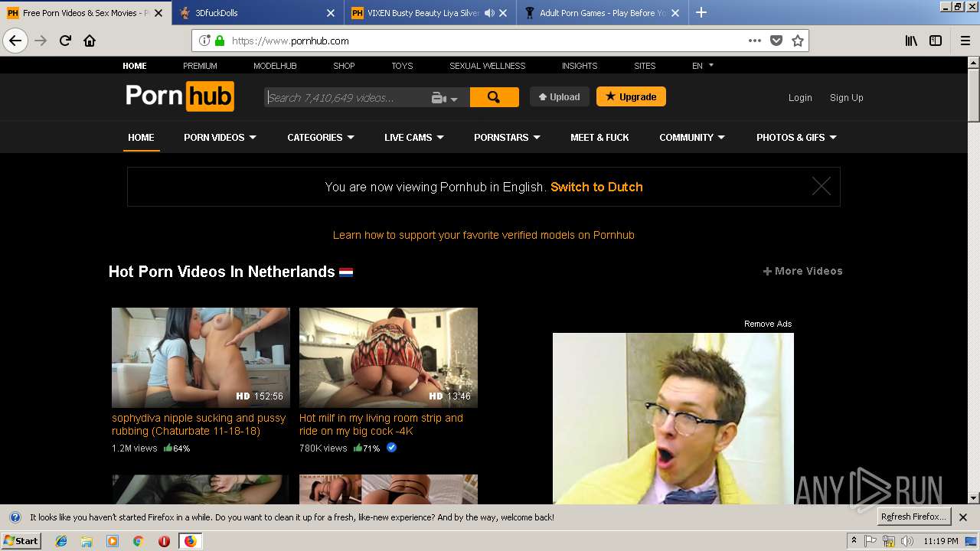The width and height of the screenshot is (980, 551).
Task: Click the Firefox taskbar icon
Action: point(190,541)
